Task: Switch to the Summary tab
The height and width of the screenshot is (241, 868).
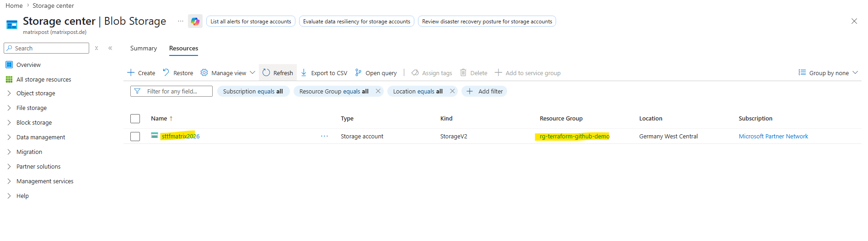Action: tap(144, 48)
